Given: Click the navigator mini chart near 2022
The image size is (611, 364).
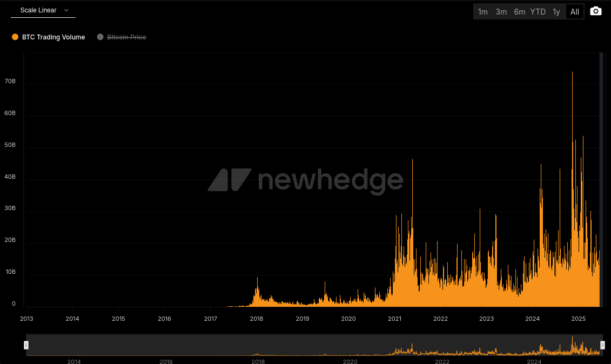Looking at the screenshot, I should 442,345.
